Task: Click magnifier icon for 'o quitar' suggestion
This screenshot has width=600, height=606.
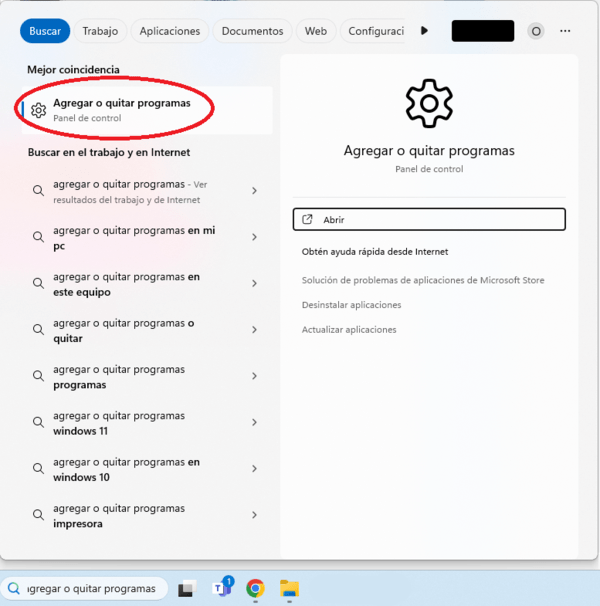Action: tap(38, 330)
